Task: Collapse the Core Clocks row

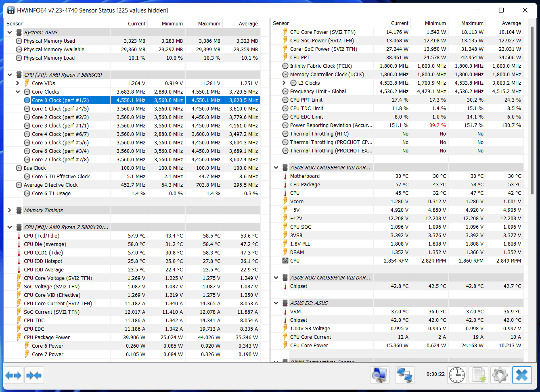Action: point(18,92)
